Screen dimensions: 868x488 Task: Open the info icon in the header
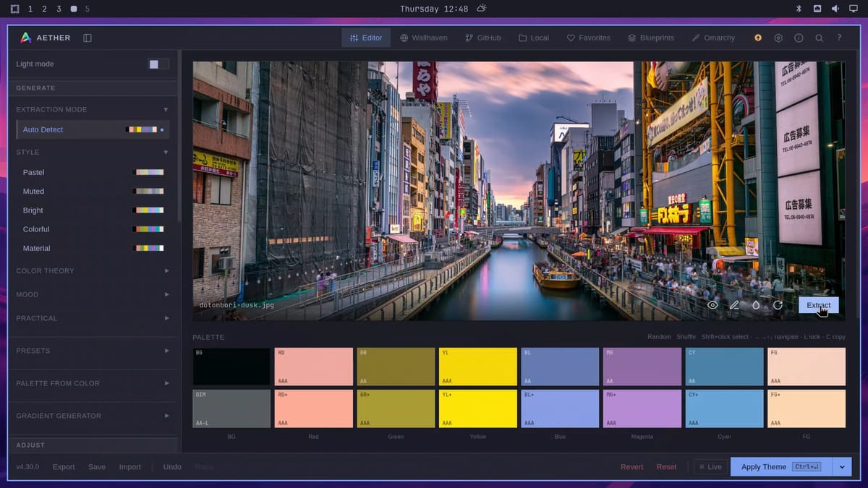coord(799,38)
